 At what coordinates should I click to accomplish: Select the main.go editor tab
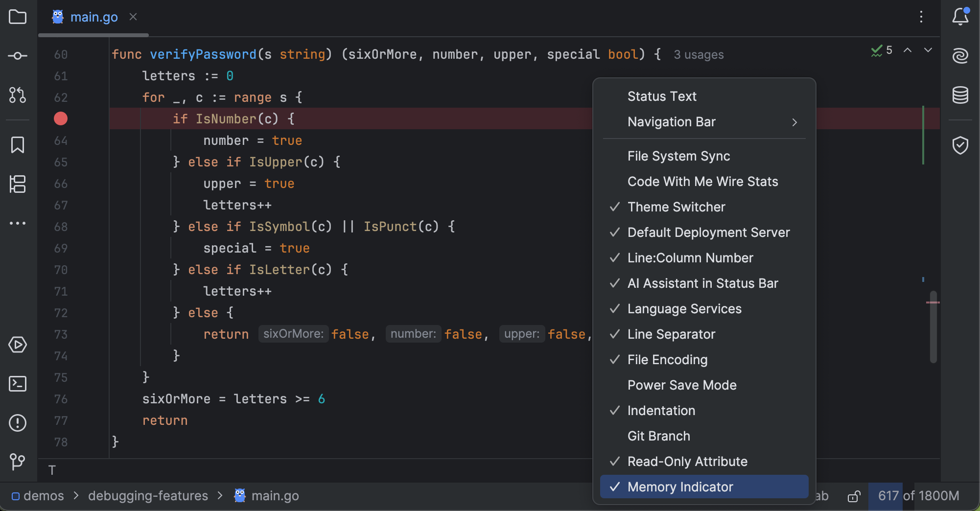click(93, 17)
